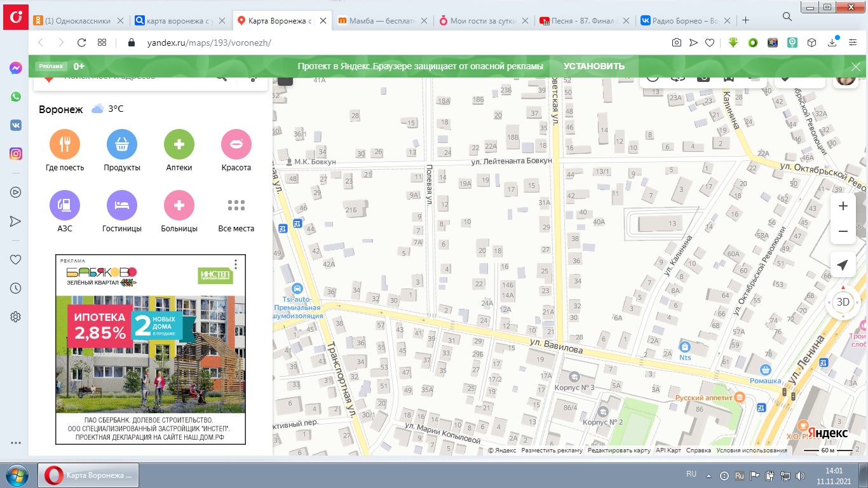This screenshot has width=868, height=488.
Task: Select the Гостиницы category
Action: point(122,212)
